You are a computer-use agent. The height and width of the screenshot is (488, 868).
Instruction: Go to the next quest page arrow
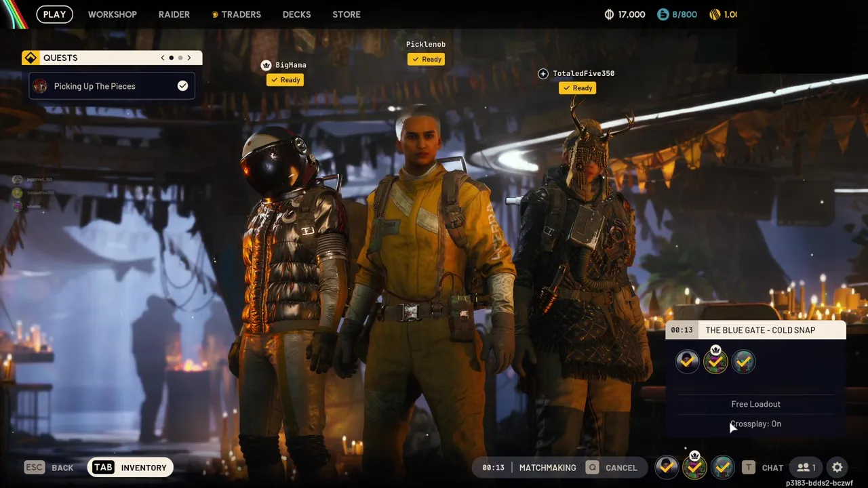[189, 58]
